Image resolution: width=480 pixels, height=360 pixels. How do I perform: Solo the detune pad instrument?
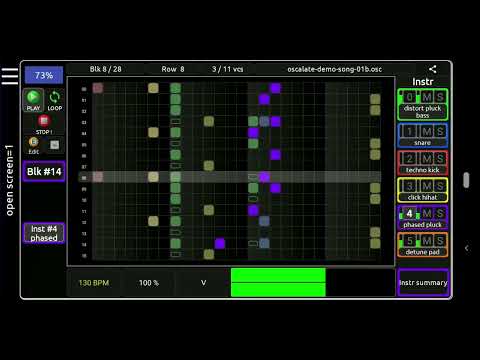coord(440,241)
